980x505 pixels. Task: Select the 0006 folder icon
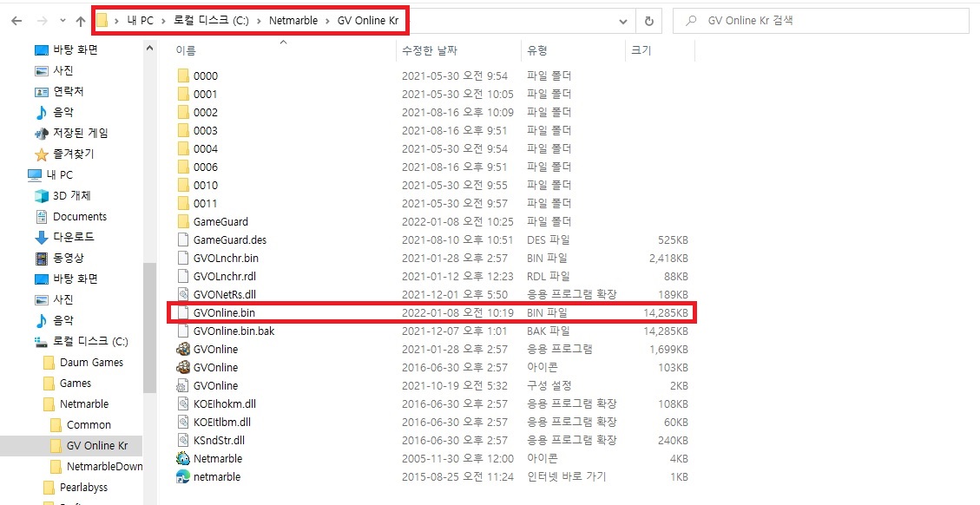coord(183,167)
